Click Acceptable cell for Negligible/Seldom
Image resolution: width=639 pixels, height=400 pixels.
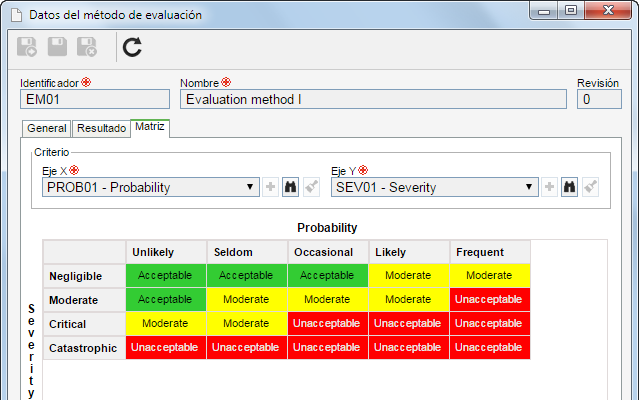pyautogui.click(x=247, y=276)
